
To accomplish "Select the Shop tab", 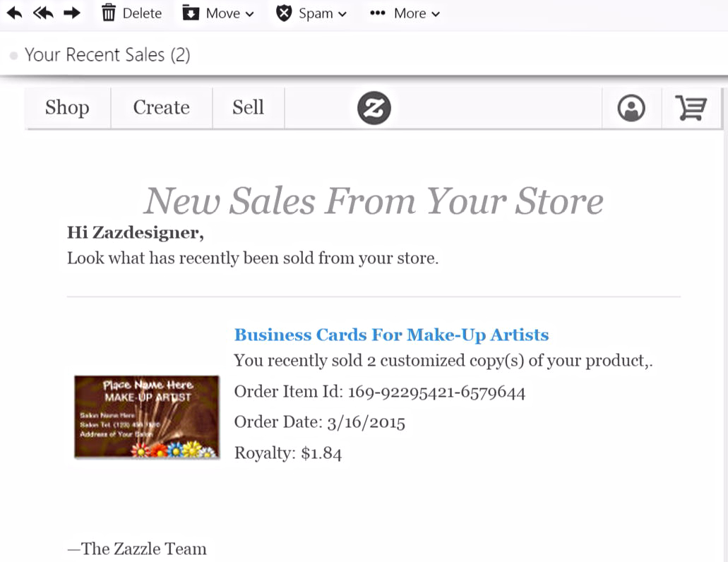I will coord(67,107).
